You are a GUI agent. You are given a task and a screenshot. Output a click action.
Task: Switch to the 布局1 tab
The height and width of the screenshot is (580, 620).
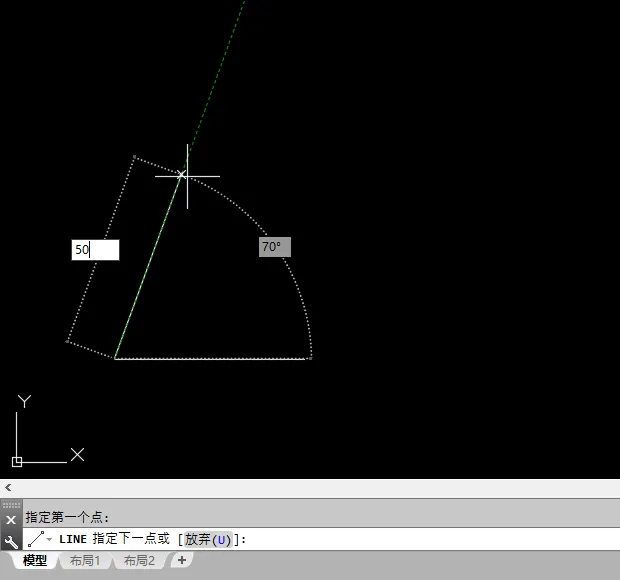click(85, 561)
